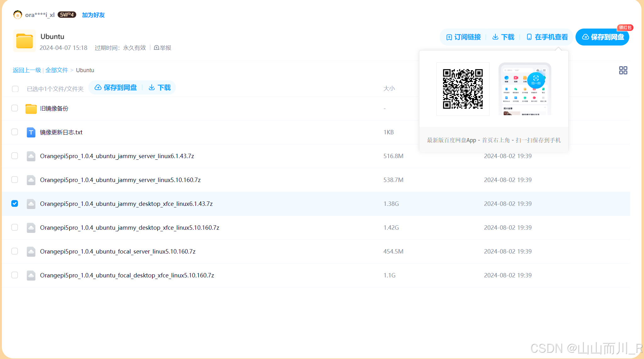Click top 下载 download button
Image resolution: width=644 pixels, height=359 pixels.
click(x=503, y=37)
